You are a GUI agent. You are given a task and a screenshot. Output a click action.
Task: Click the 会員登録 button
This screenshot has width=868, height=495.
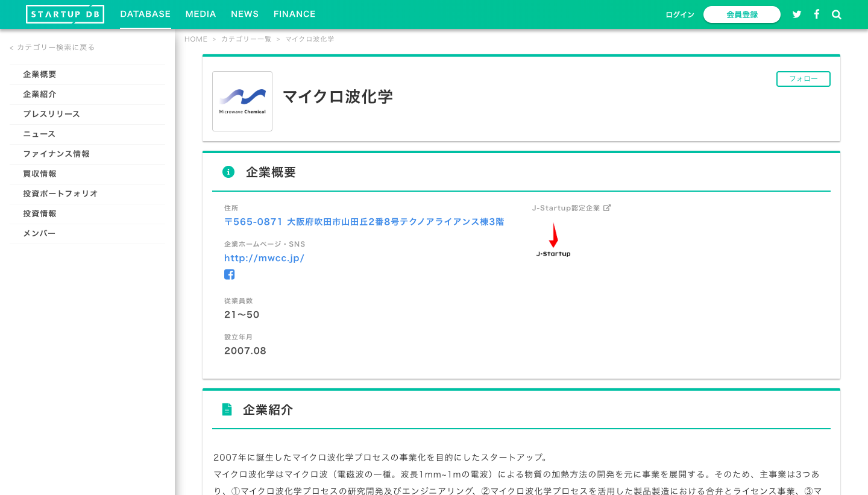pos(742,14)
